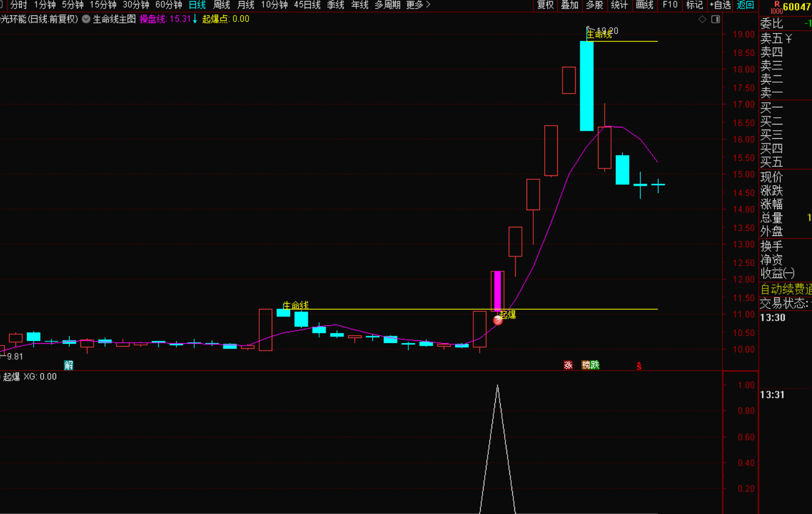Click the red dollar sign marker
Image resolution: width=812 pixels, height=514 pixels.
[x=639, y=366]
